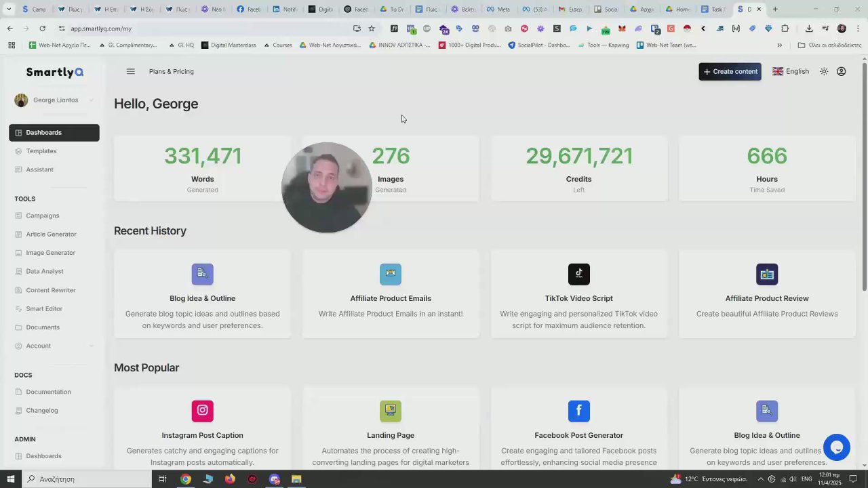Expand the Account submenu chevron

91,346
